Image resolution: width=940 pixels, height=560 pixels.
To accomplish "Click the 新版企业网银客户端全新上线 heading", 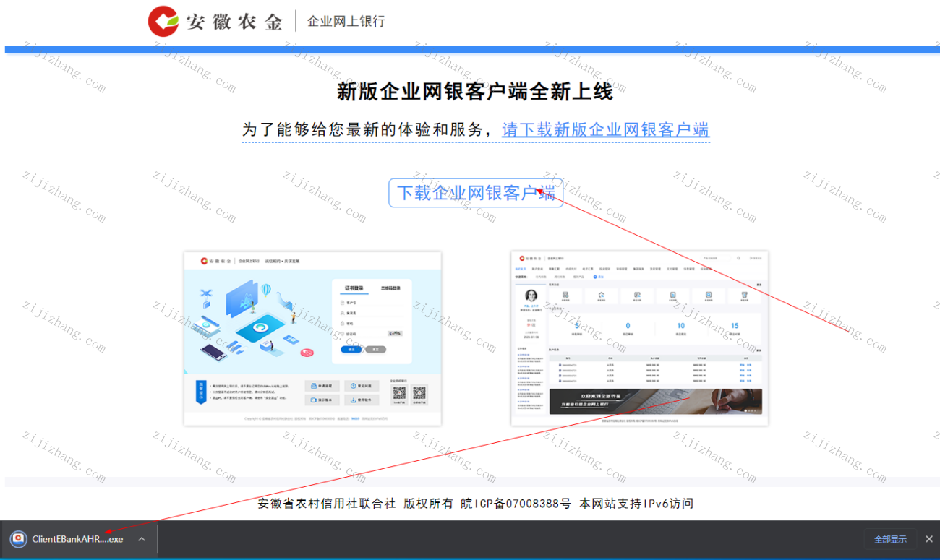I will (475, 92).
